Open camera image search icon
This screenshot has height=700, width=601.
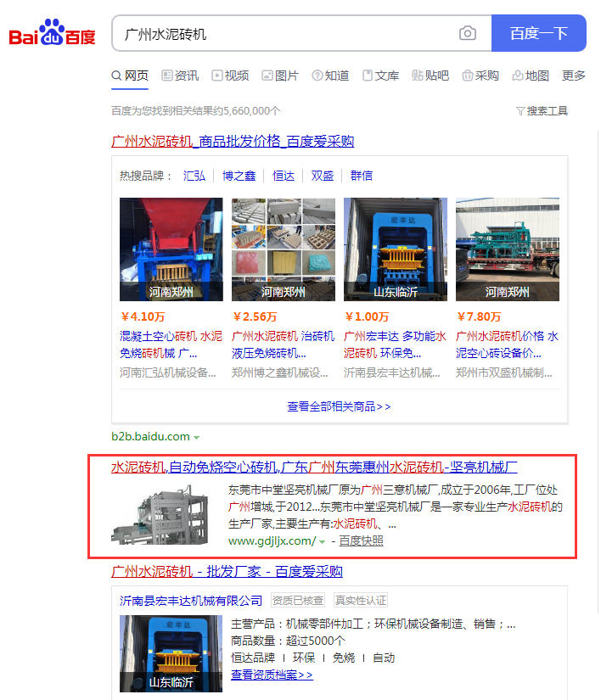pos(468,34)
